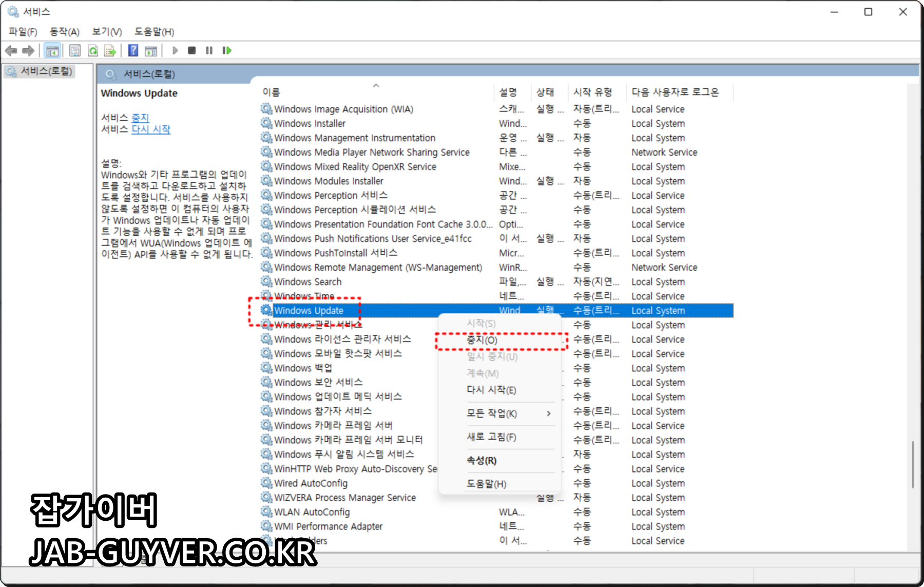
Task: Open the 도움말(H) menu in menu bar
Action: [x=154, y=32]
